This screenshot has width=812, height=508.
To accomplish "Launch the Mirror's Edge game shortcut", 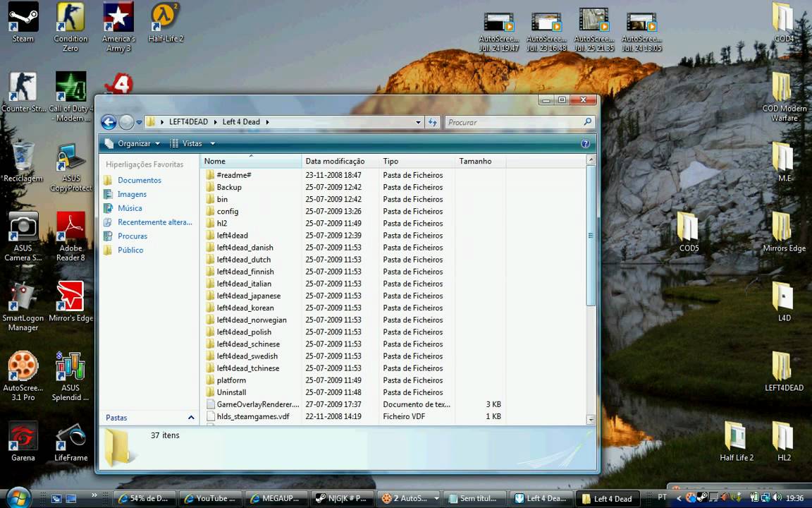I will pos(70,302).
